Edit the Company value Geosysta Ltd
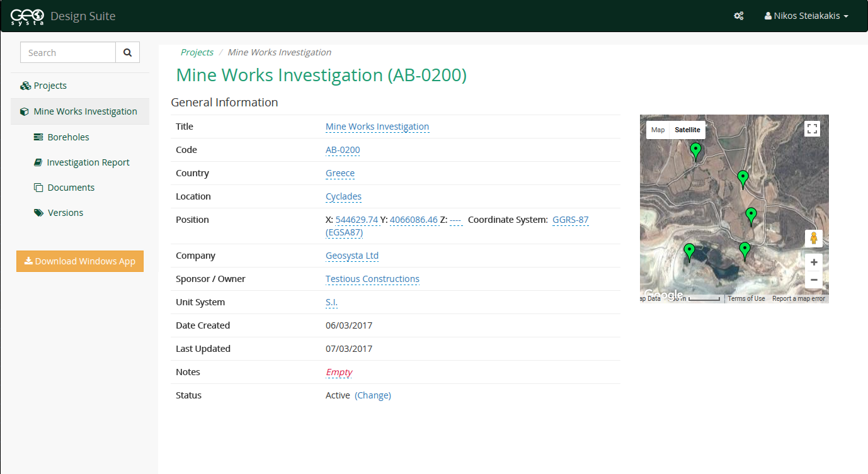 coord(352,256)
